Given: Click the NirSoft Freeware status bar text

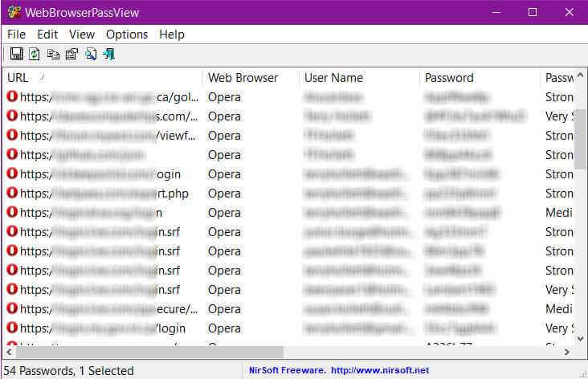Looking at the screenshot, I should (x=288, y=370).
